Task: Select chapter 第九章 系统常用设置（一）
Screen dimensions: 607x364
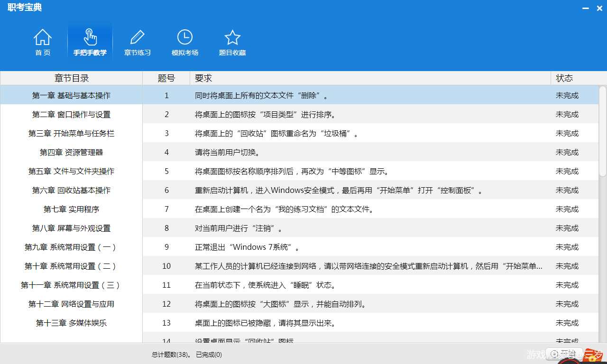Action: pos(71,247)
